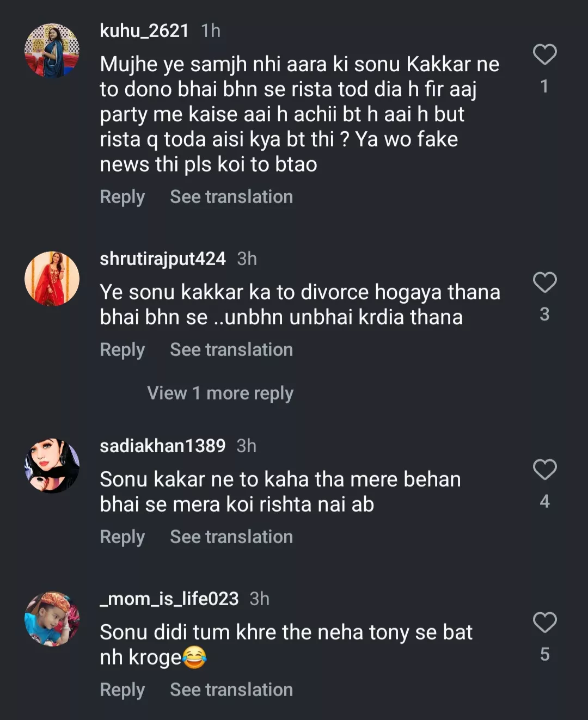The width and height of the screenshot is (588, 720).
Task: Reply to _mom_is_life023's comment
Action: click(122, 690)
